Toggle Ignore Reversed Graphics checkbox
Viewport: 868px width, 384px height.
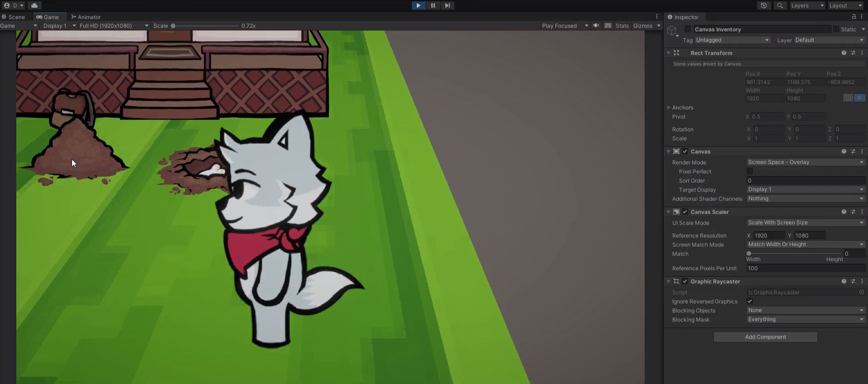click(x=750, y=302)
